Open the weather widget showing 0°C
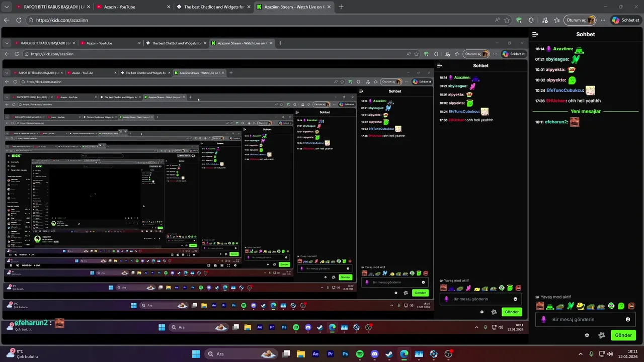Image resolution: width=644 pixels, height=362 pixels. pos(21,354)
